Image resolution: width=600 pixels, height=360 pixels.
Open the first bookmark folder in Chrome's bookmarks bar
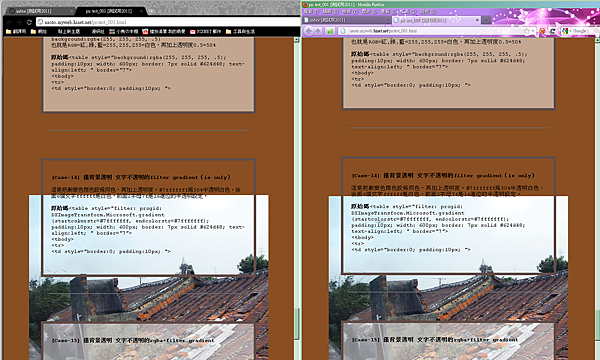click(16, 31)
